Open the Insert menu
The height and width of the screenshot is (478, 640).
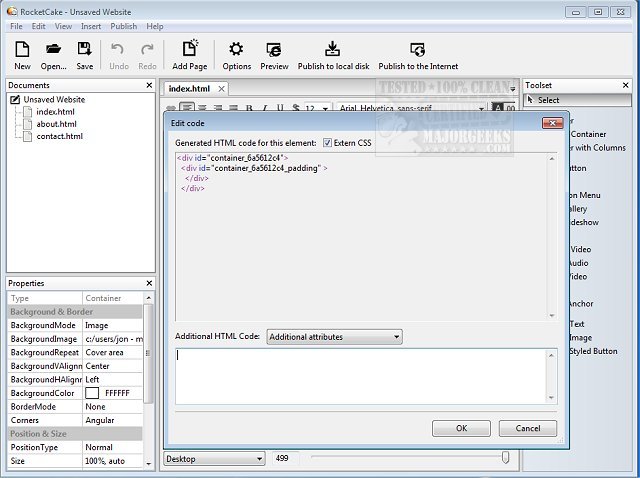point(91,26)
